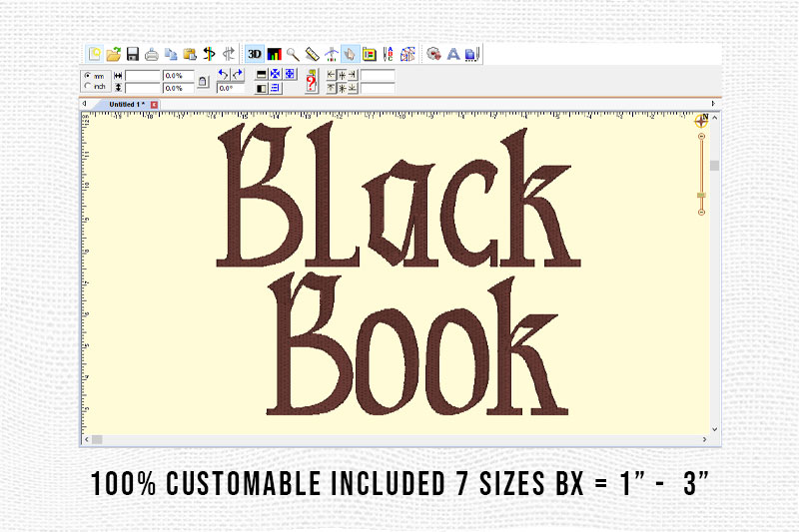This screenshot has height=532, width=799.
Task: Open the gear settings icon
Action: click(x=433, y=54)
